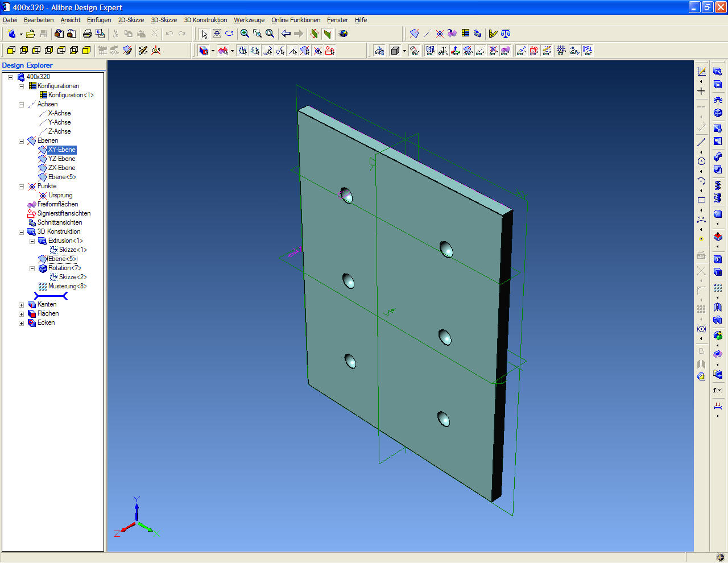Click the Print toolbar icon
The image size is (728, 563).
click(88, 34)
